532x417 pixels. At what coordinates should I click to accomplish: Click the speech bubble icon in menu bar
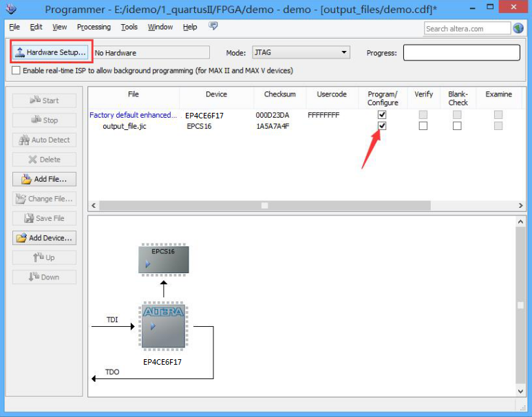pos(213,26)
